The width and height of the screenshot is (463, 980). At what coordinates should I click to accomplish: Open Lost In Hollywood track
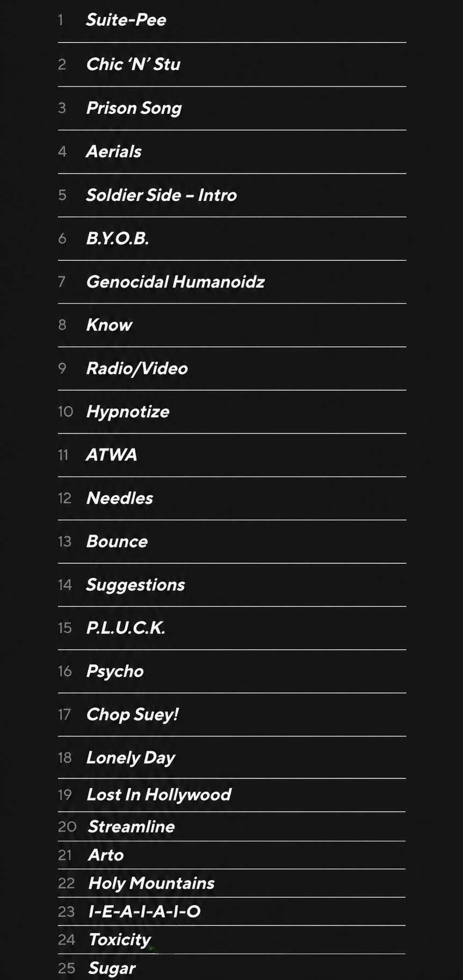click(231, 795)
